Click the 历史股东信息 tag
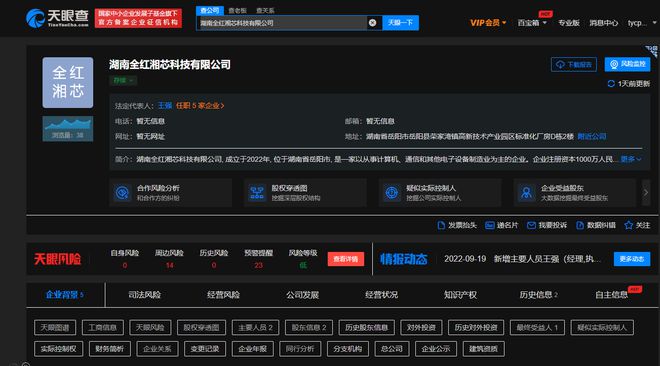 pyautogui.click(x=366, y=327)
